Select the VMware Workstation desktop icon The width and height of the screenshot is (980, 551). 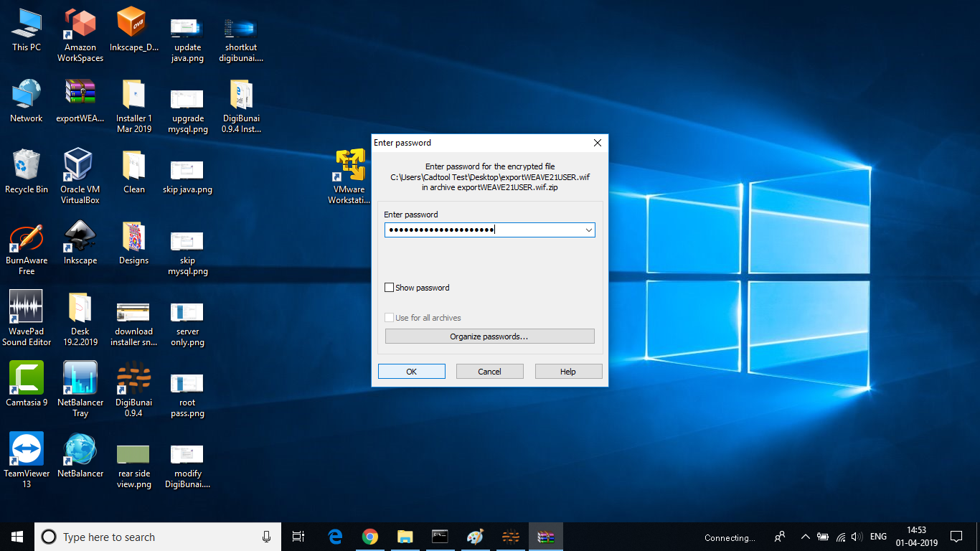[x=349, y=166]
